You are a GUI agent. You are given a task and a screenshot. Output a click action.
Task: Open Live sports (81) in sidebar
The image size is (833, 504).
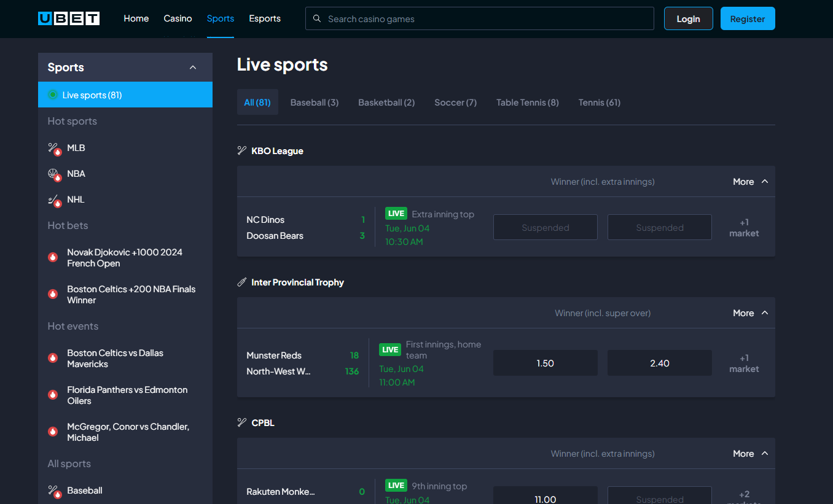point(125,95)
